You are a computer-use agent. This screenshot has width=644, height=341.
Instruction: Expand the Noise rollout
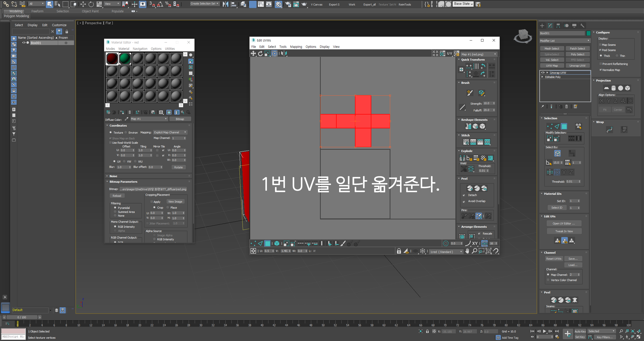pos(113,176)
